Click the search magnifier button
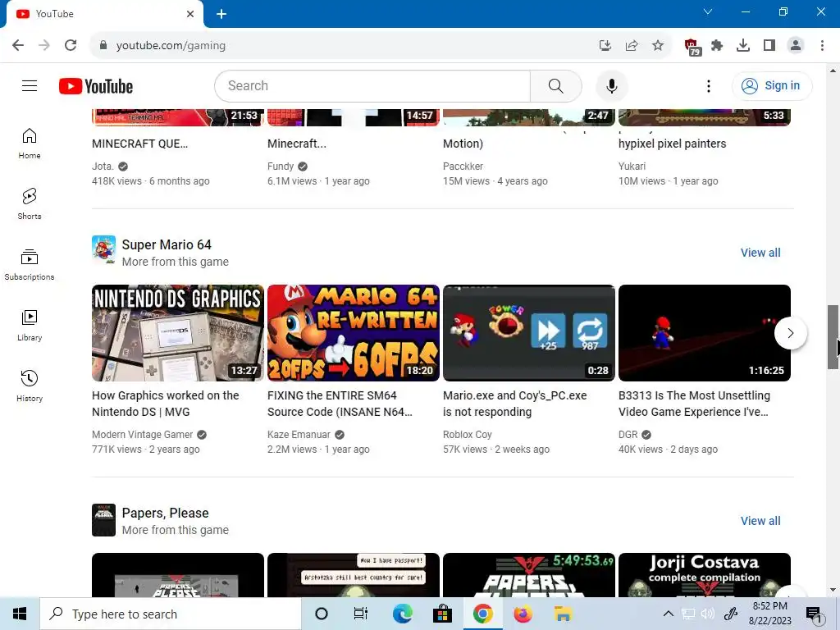The height and width of the screenshot is (630, 840). pyautogui.click(x=555, y=85)
